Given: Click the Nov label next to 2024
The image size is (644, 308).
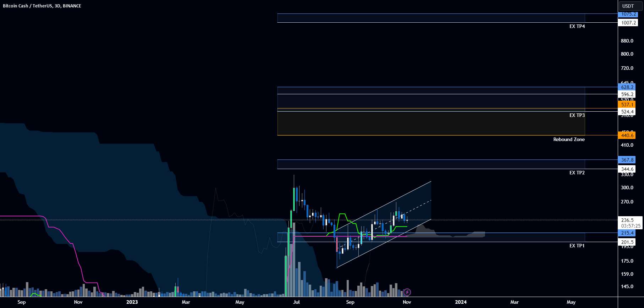Looking at the screenshot, I should pyautogui.click(x=407, y=302).
